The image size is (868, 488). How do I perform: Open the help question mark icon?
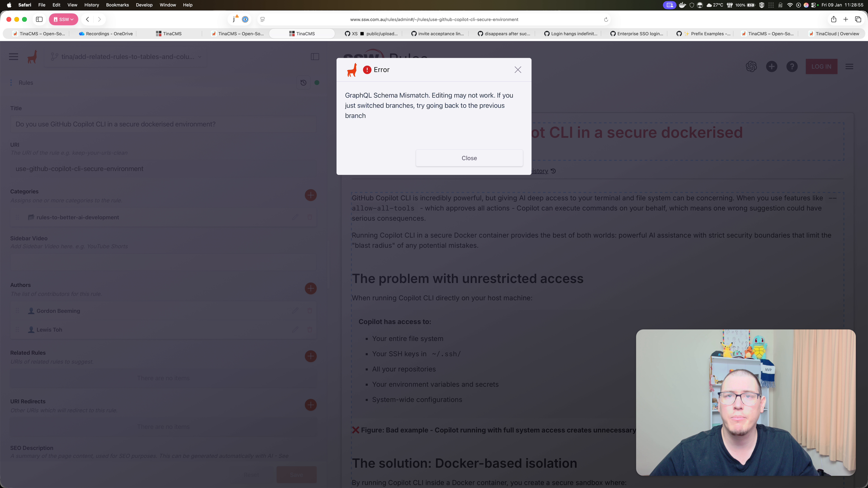(792, 66)
